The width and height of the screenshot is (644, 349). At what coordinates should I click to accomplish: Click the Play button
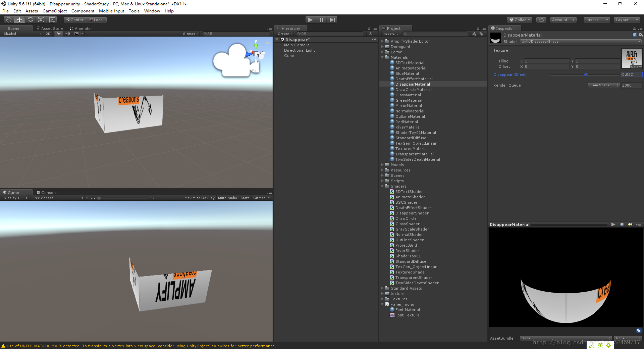[x=311, y=20]
